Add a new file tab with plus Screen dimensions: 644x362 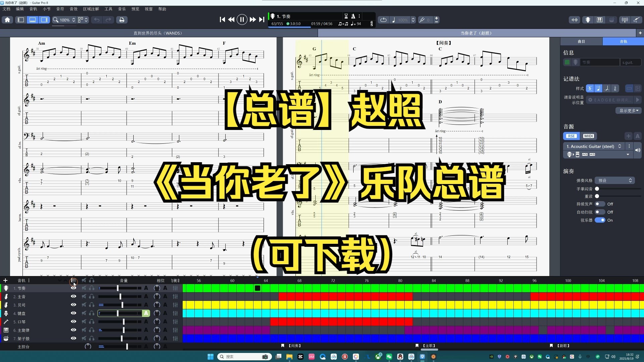pyautogui.click(x=640, y=33)
